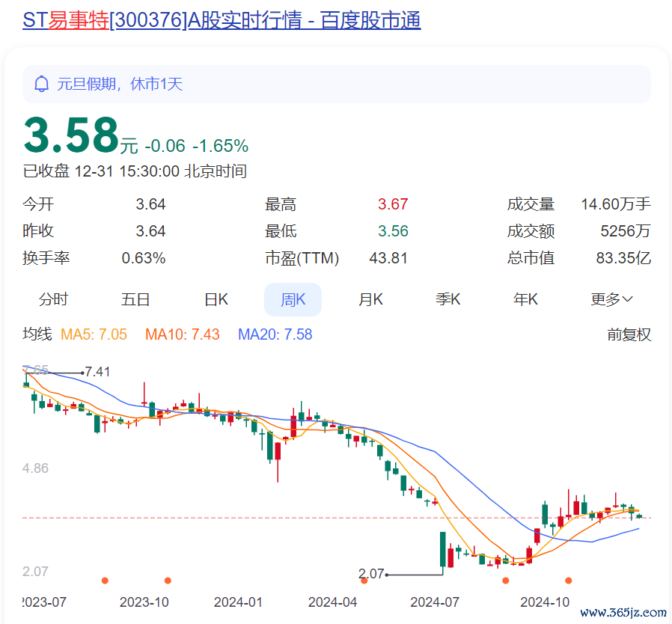This screenshot has width=672, height=624.
Task: Click the MA10: 7.43 indicator label
Action: coord(182,334)
